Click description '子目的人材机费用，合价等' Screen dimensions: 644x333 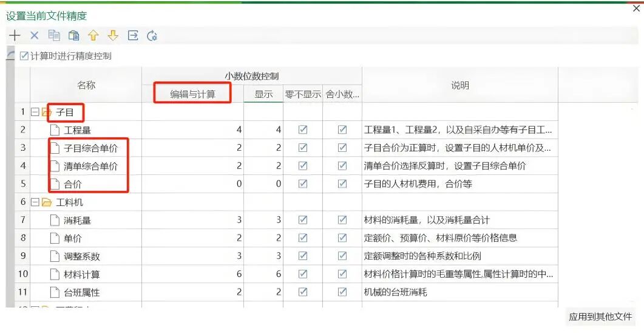tap(418, 184)
